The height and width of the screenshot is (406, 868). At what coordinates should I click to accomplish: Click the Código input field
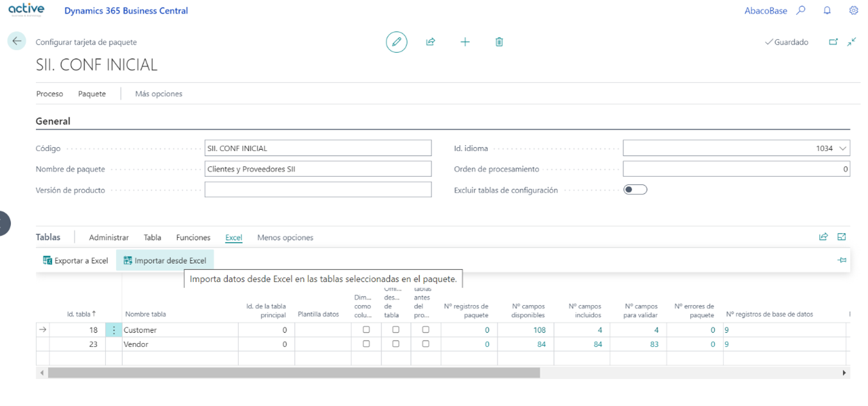[318, 148]
